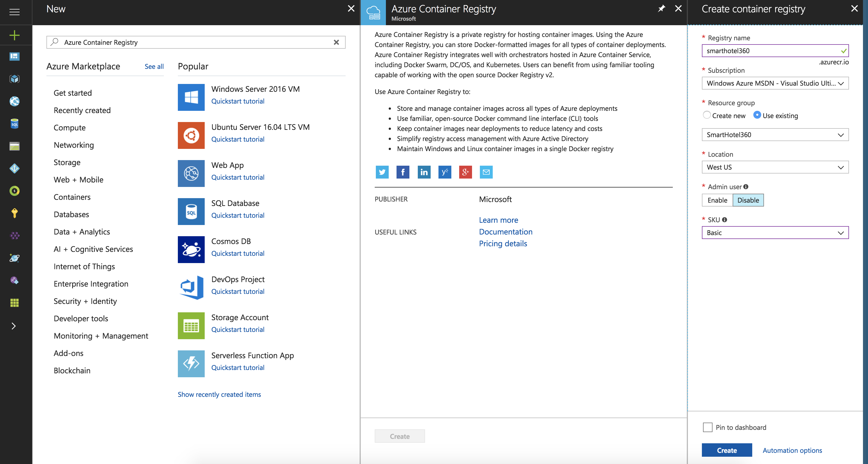Select Containers marketplace category
868x464 pixels.
pos(72,197)
